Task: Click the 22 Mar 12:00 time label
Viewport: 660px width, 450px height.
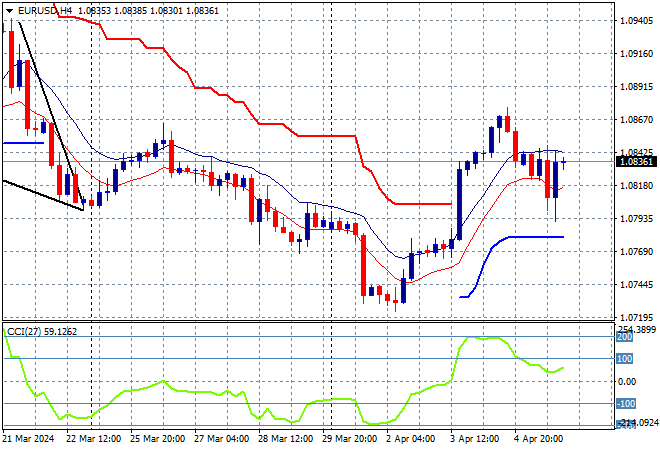Action: 93,439
